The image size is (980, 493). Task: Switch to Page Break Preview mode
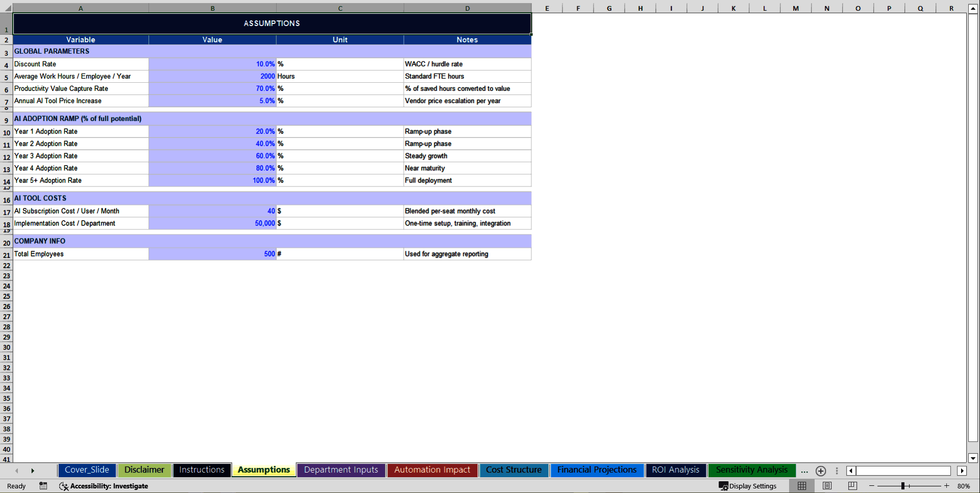tap(852, 486)
